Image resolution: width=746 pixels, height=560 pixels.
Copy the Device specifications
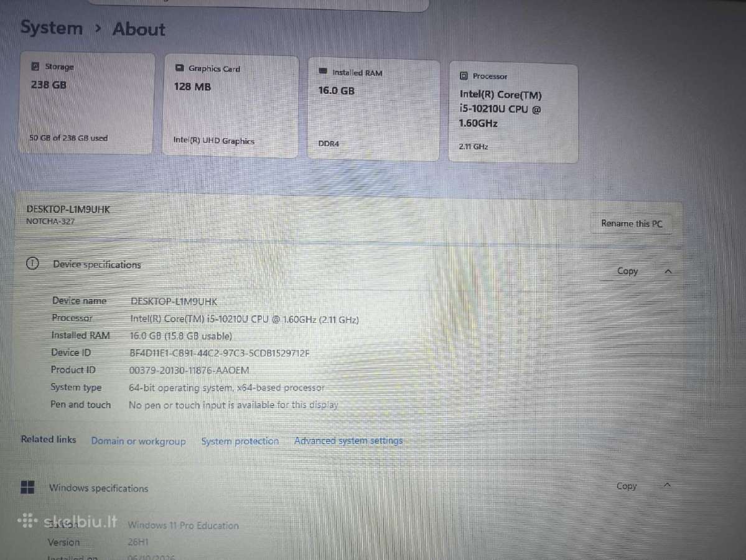coord(627,271)
